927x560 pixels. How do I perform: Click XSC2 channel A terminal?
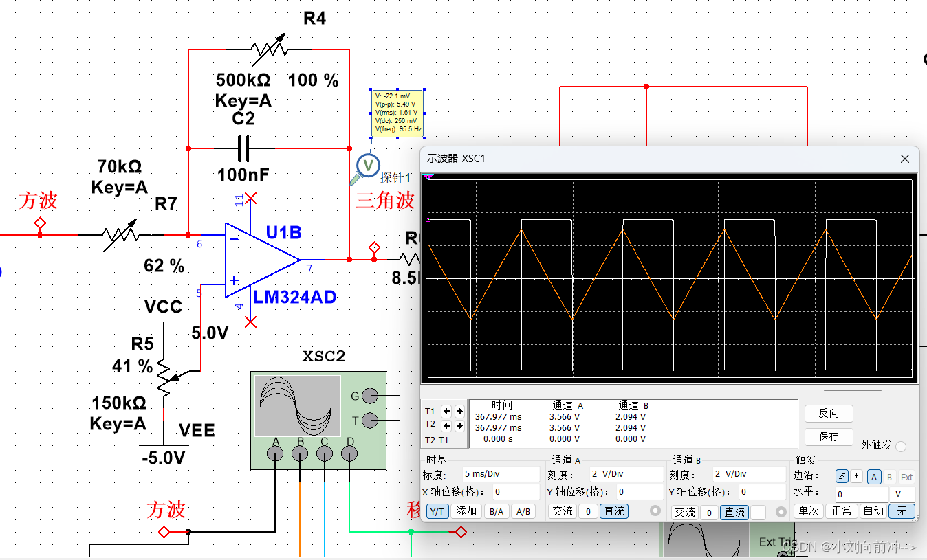pos(275,453)
